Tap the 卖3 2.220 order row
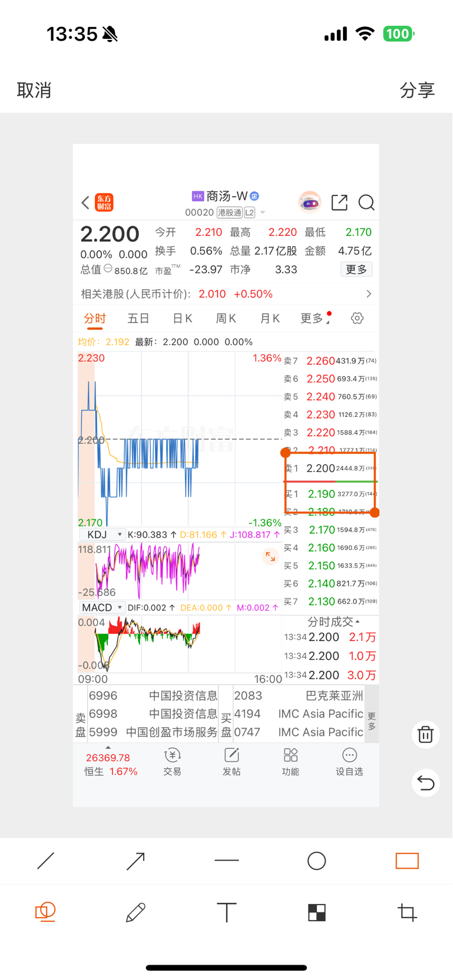The image size is (453, 980). click(330, 433)
